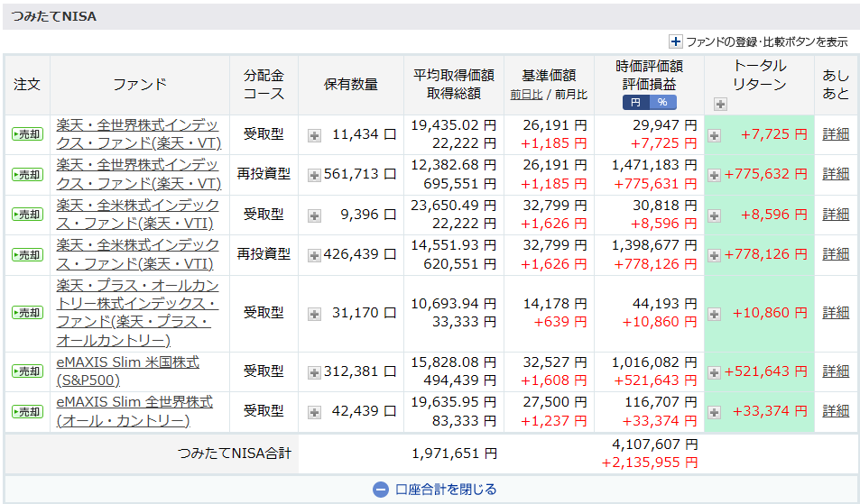860x504 pixels.
Task: Expand plus icon next to +521,643 円 total return
Action: 714,372
